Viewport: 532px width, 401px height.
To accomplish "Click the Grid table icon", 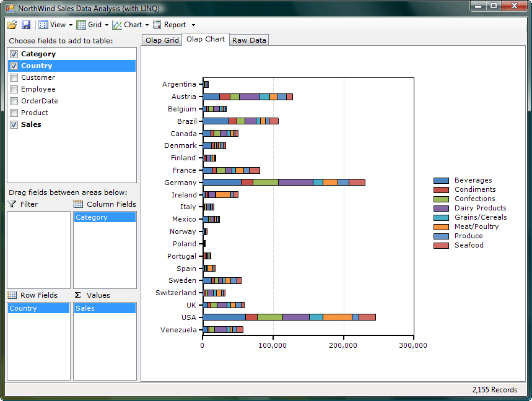I will tap(81, 25).
